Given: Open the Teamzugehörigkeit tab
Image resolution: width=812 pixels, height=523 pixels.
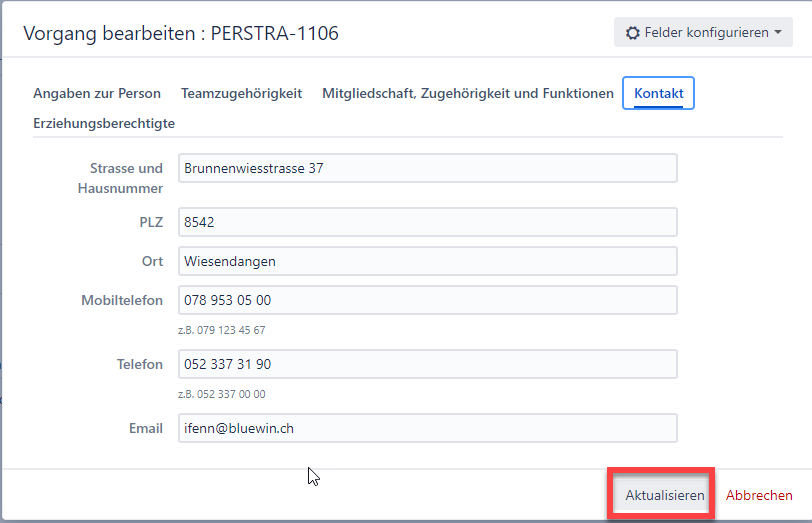Looking at the screenshot, I should [x=241, y=93].
